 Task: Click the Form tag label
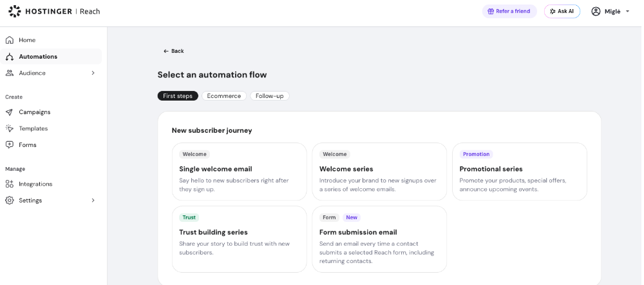point(329,217)
